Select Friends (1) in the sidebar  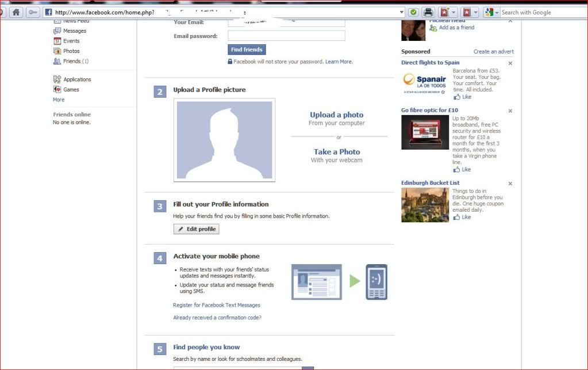[75, 61]
